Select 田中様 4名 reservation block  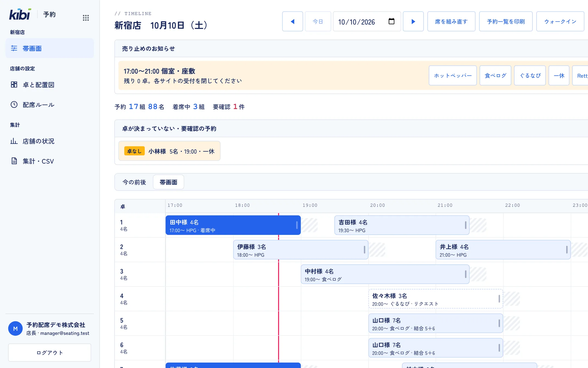[233, 225]
